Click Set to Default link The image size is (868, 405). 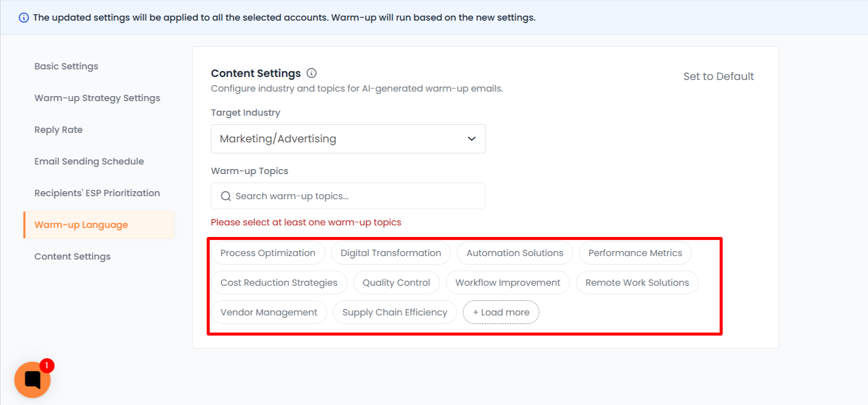(718, 76)
